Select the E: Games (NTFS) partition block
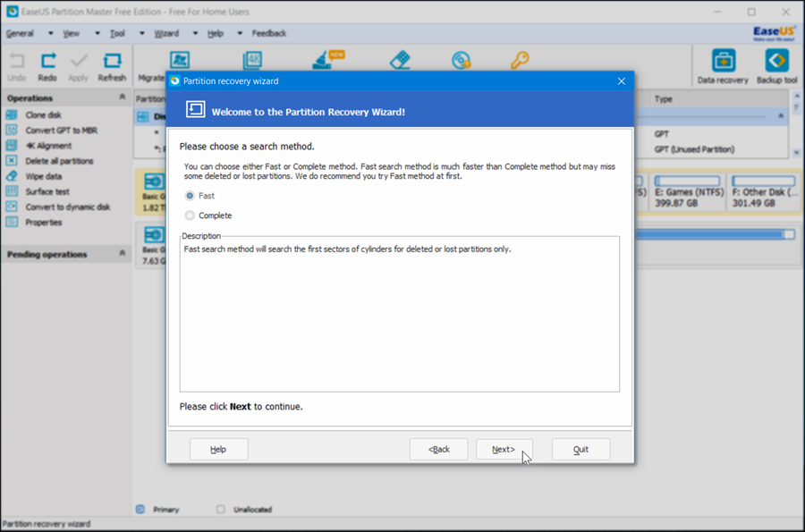Image resolution: width=805 pixels, height=532 pixels. point(688,190)
